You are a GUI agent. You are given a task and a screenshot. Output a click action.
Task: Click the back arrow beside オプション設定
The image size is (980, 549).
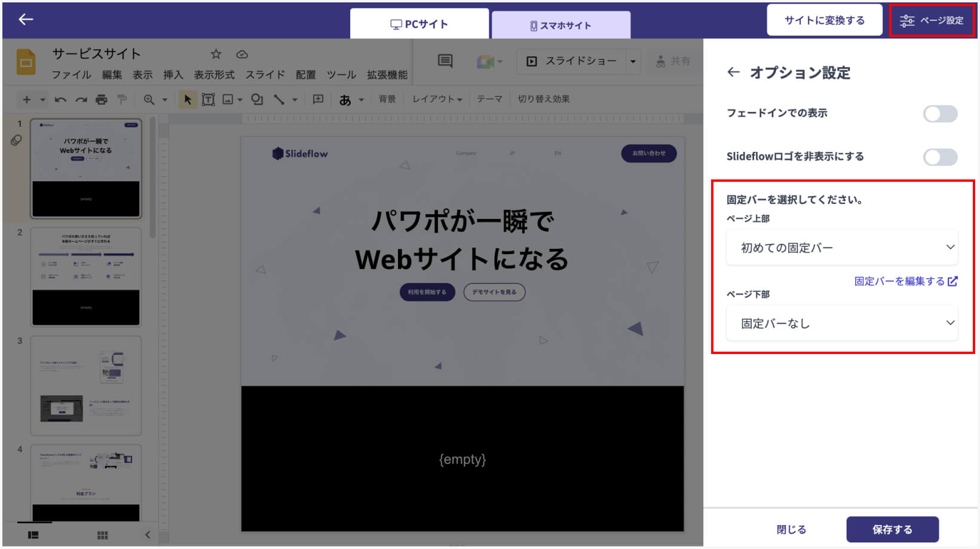click(x=733, y=72)
